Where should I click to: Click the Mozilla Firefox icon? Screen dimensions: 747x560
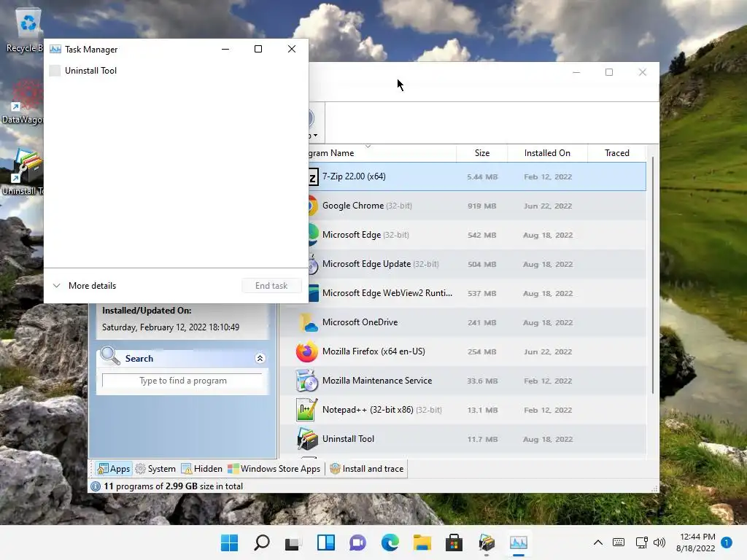tap(307, 352)
